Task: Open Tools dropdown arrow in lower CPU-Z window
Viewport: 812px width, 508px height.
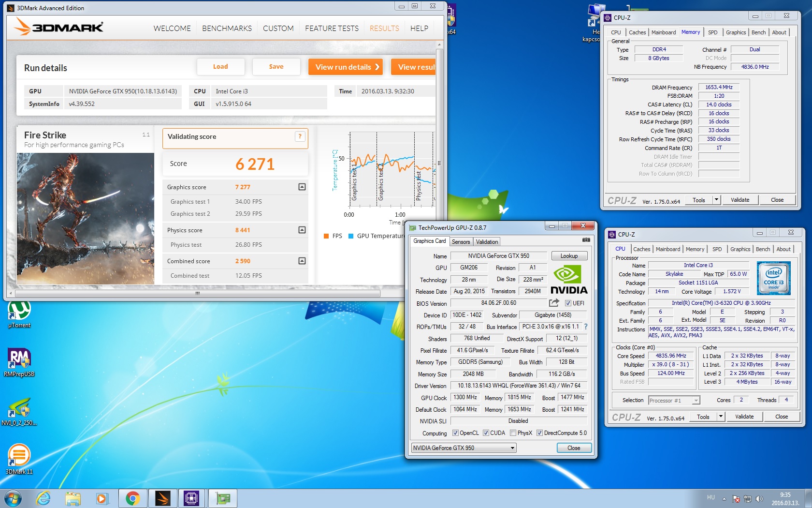Action: coord(721,417)
